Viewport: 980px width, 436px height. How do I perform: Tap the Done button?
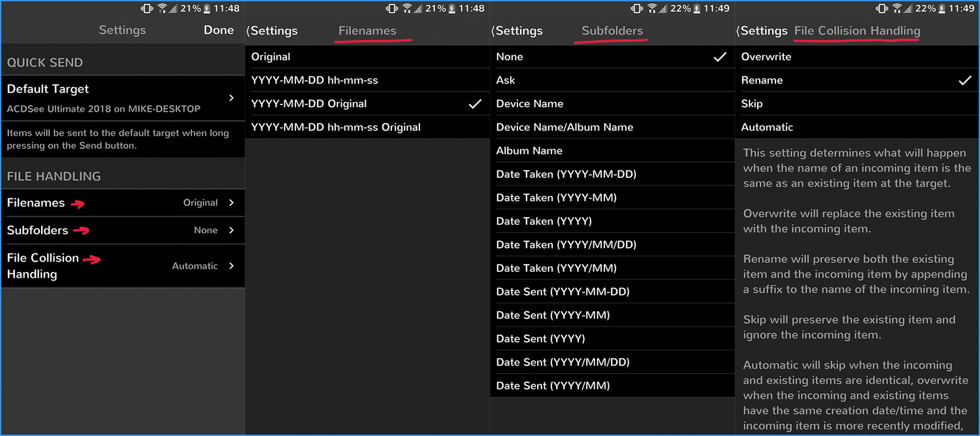point(219,29)
